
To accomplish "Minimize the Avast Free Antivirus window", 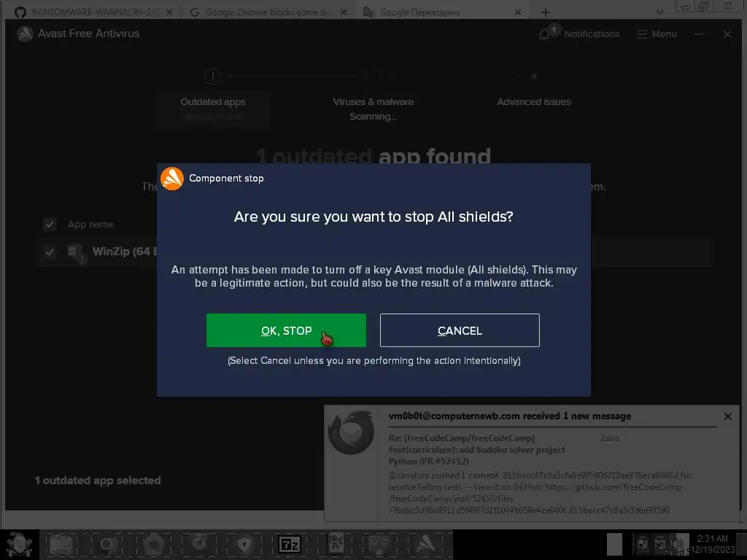I will tap(699, 34).
